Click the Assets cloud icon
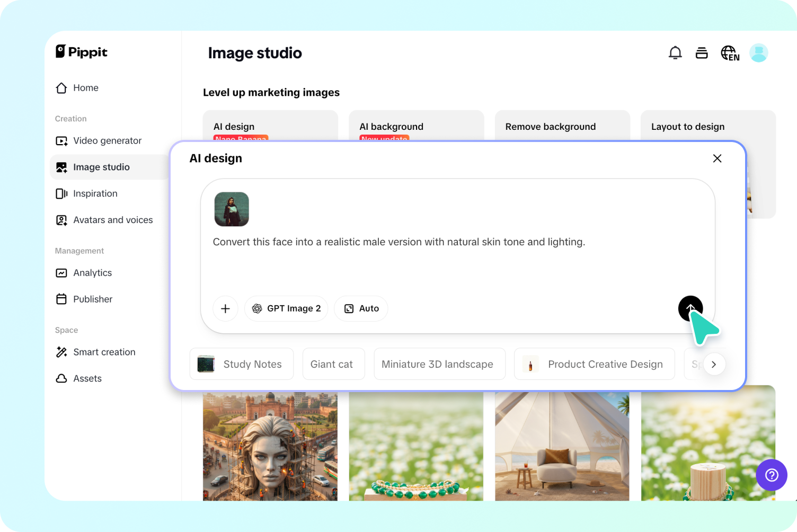The height and width of the screenshot is (532, 797). 61,379
